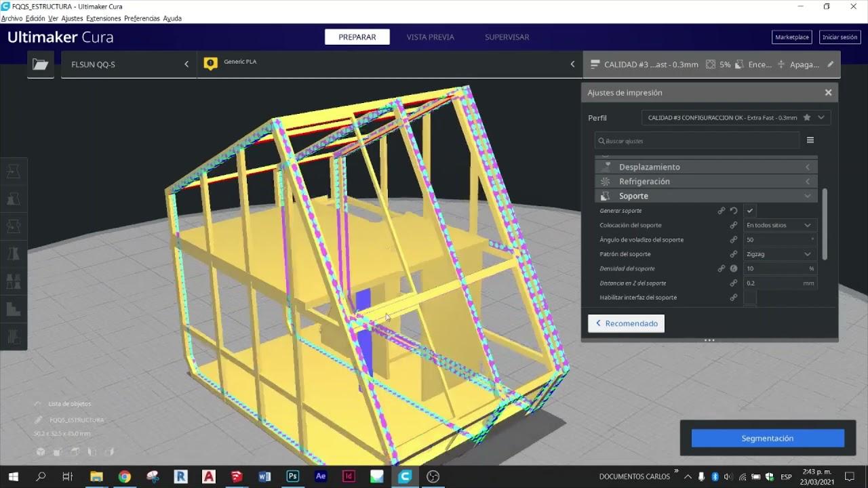868x488 pixels.
Task: Select the Mirror tool in left toolbar
Action: pos(14,253)
